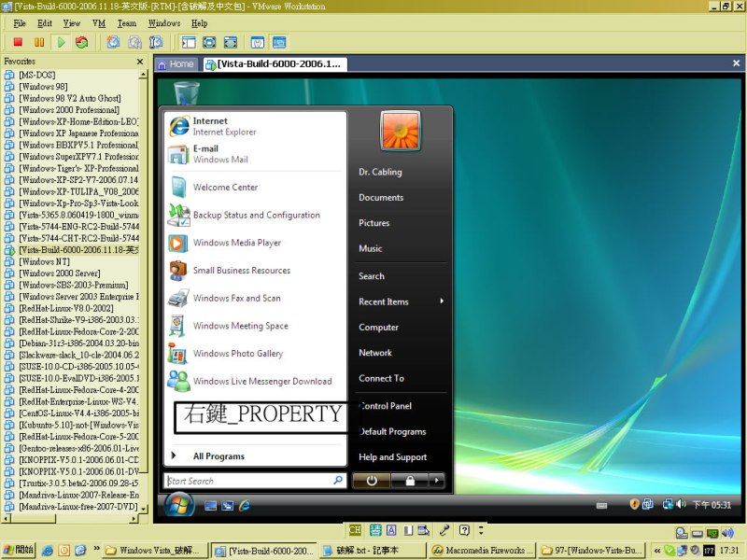Screen dimensions: 747x560
Task: Select [Windows 98] in Favorites list
Action: coord(43,86)
